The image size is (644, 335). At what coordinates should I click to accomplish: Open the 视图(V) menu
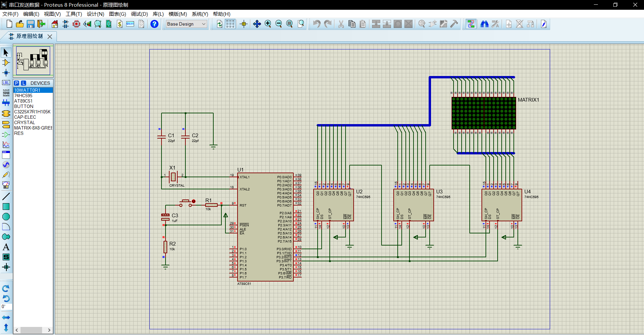[52, 14]
